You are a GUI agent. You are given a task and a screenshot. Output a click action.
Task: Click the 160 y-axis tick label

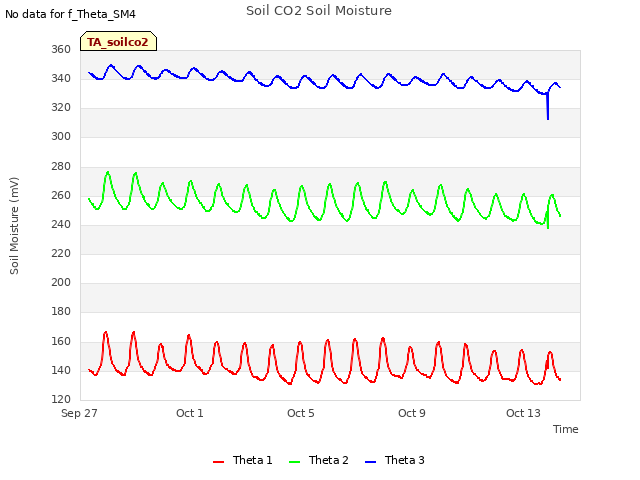click(x=61, y=341)
